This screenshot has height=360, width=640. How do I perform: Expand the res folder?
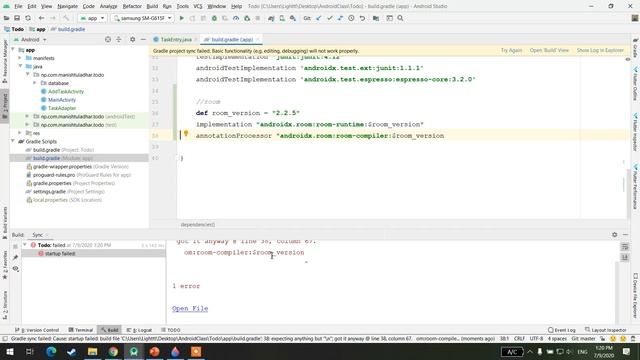pos(20,133)
